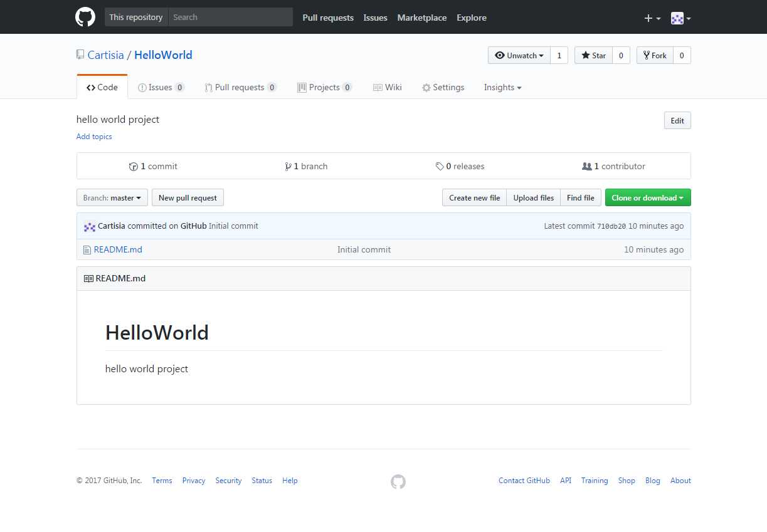Image resolution: width=767 pixels, height=532 pixels.
Task: Open the Clone or download dropdown
Action: 648,197
